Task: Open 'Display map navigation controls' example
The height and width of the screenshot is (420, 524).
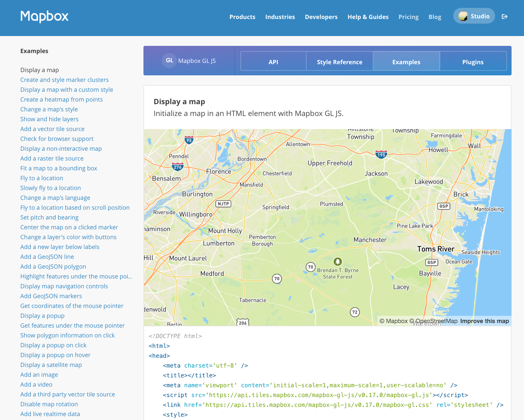Action: [x=64, y=286]
